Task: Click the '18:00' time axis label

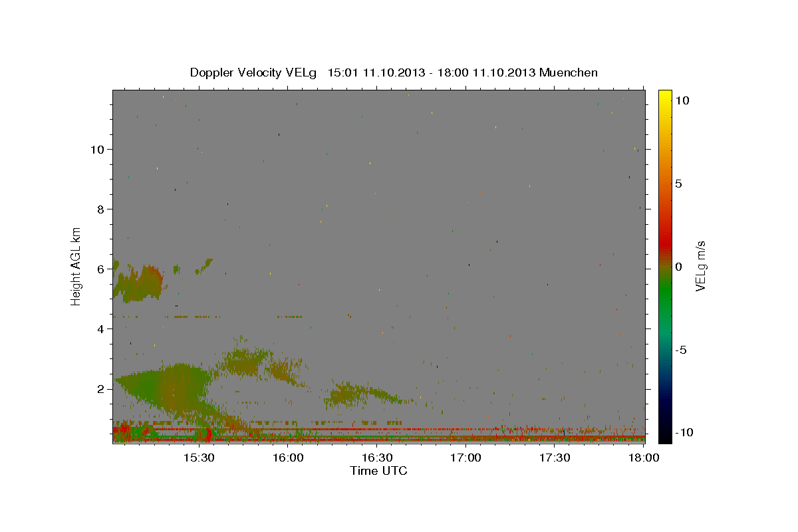Action: tap(644, 458)
